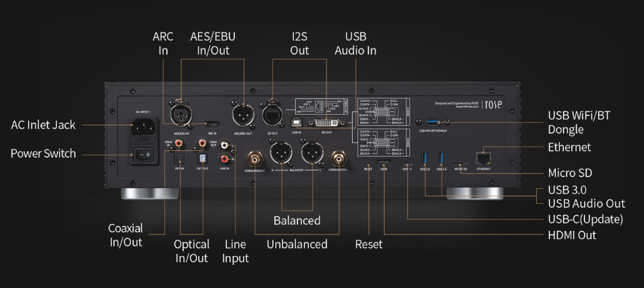
Task: Click the red LINE IN RCA jack
Action: (x=225, y=158)
